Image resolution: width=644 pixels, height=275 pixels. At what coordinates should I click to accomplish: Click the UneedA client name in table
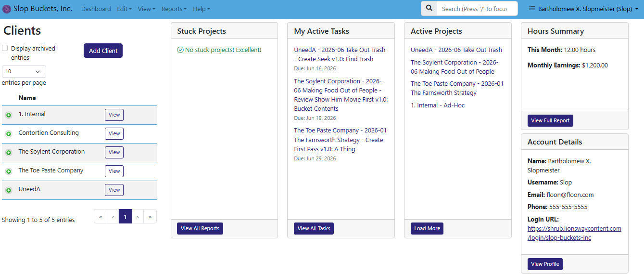pyautogui.click(x=29, y=189)
